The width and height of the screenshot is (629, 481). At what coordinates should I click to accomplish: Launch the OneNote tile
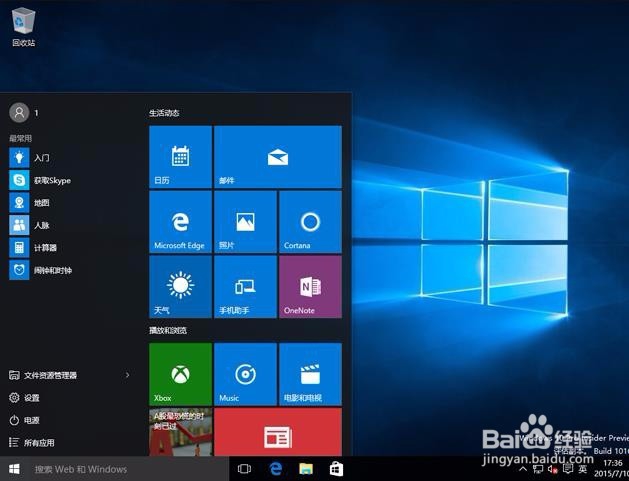pos(310,287)
